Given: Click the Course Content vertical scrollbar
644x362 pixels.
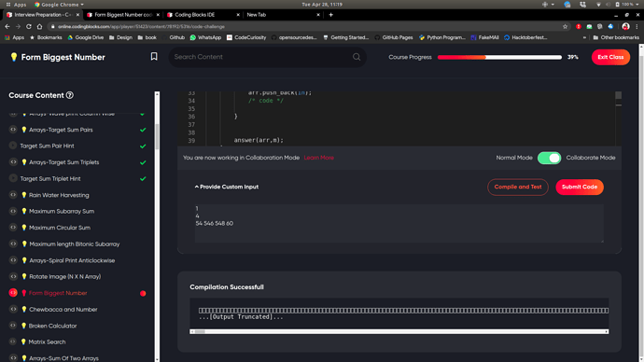Looking at the screenshot, I should (157, 227).
